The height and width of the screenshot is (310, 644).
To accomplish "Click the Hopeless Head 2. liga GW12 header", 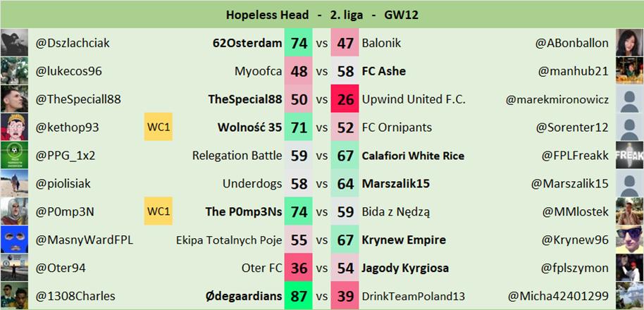I will (322, 14).
